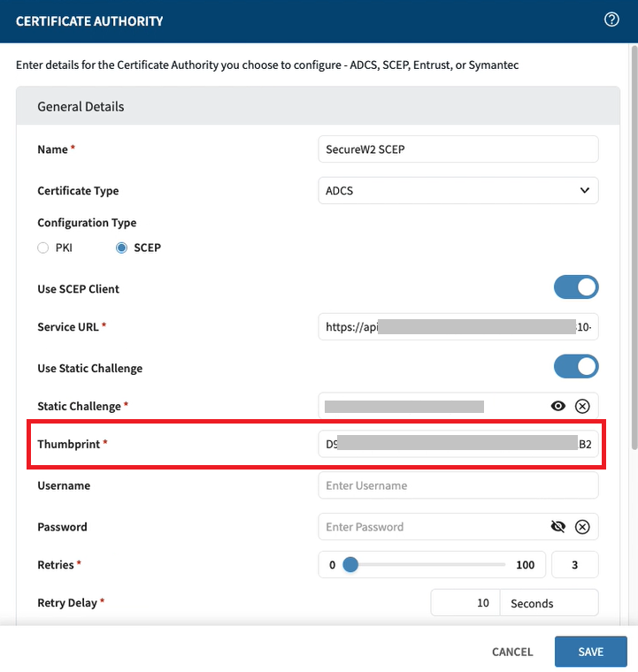The height and width of the screenshot is (672, 638).
Task: Click the Enter Username field
Action: [x=457, y=485]
